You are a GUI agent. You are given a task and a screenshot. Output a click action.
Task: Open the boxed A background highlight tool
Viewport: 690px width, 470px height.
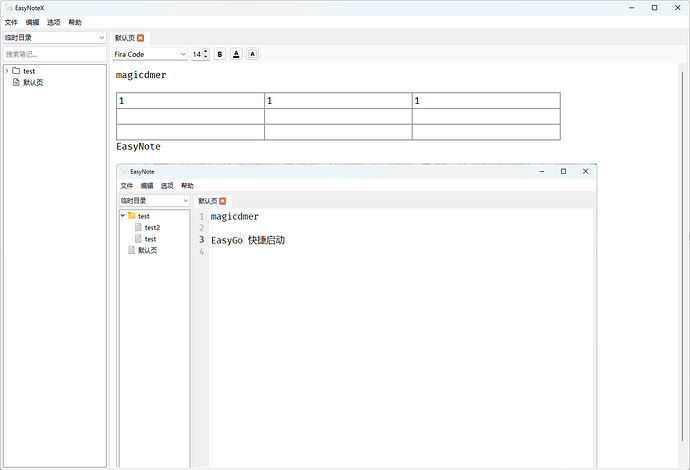[x=252, y=54]
